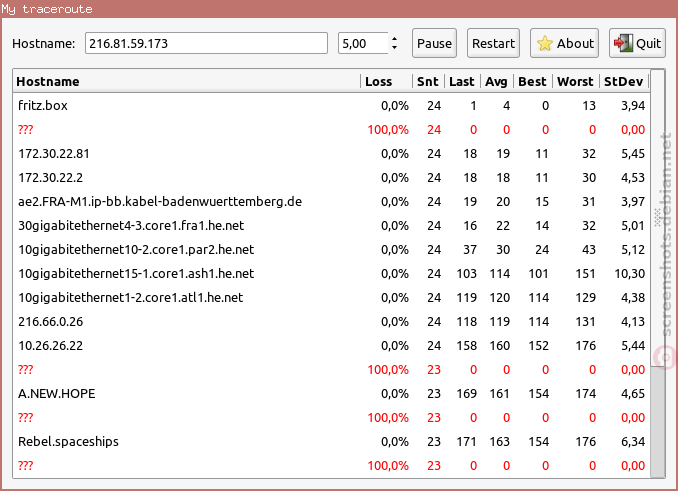Click the StDev value 10,30
678x491 pixels.
pos(630,274)
